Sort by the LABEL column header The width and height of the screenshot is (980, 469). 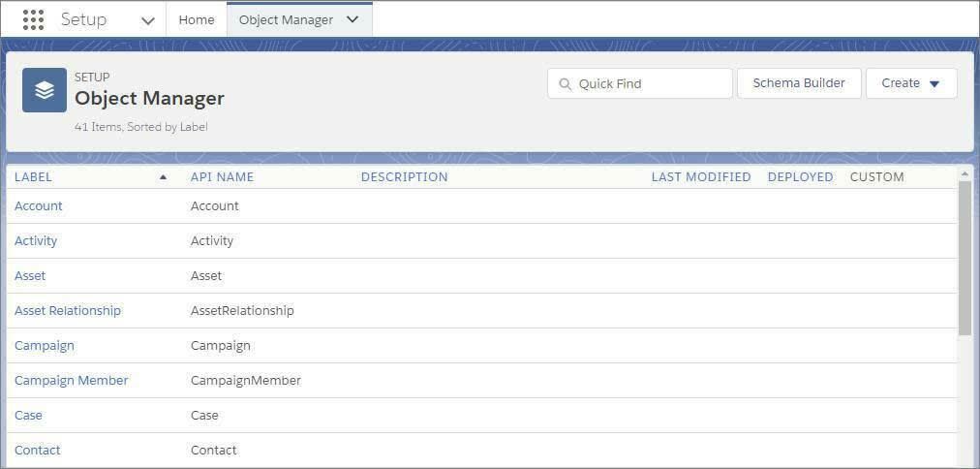pos(33,177)
